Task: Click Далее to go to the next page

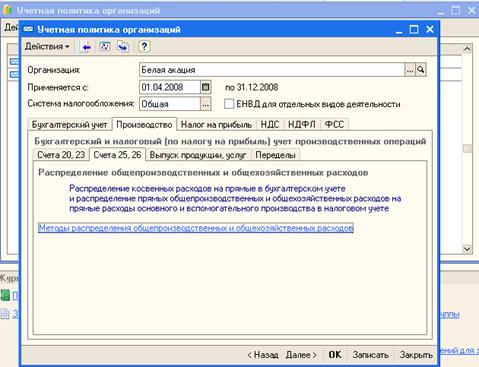Action: [301, 355]
